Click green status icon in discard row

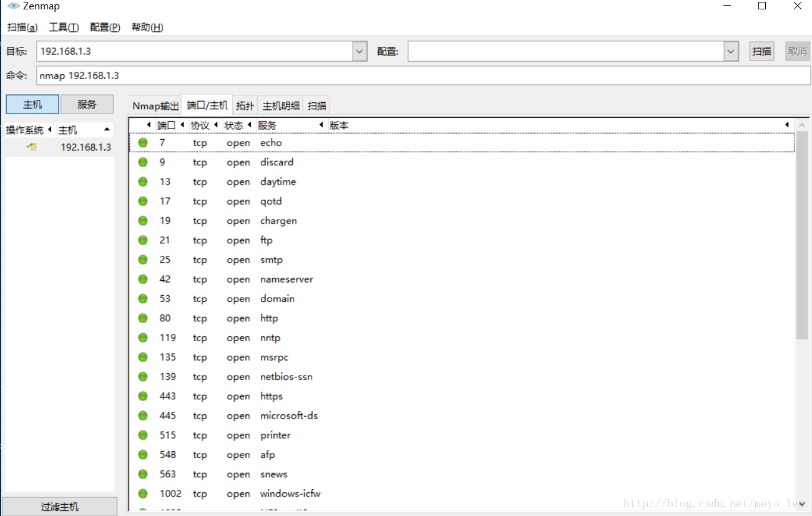click(143, 162)
